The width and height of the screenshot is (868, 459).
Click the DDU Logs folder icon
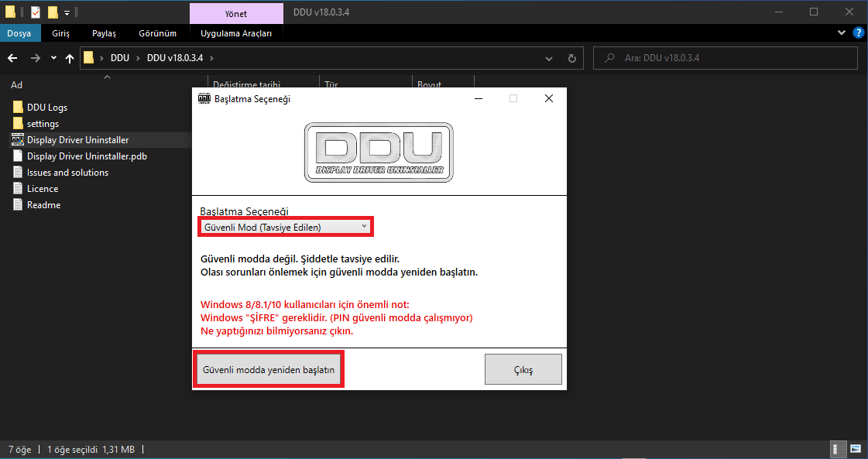[x=18, y=107]
